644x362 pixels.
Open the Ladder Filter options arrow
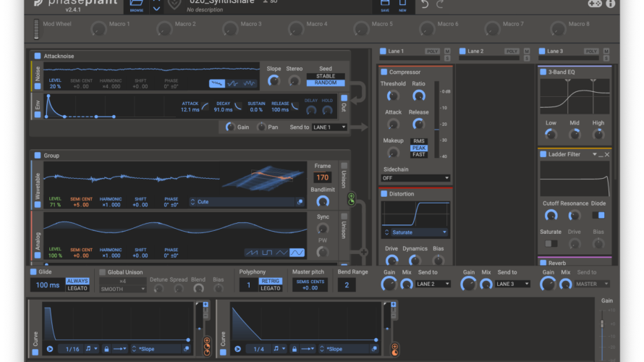[x=594, y=154]
